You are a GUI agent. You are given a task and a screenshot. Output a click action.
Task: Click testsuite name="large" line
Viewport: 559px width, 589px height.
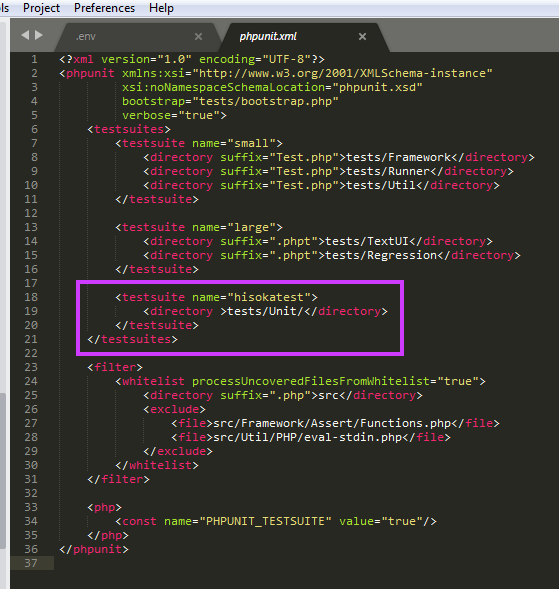tap(199, 227)
